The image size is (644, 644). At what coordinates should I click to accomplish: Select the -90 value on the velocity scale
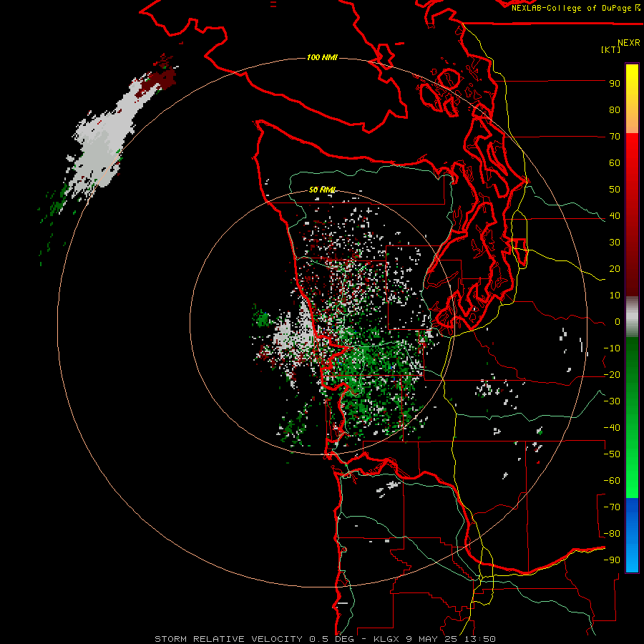click(612, 560)
